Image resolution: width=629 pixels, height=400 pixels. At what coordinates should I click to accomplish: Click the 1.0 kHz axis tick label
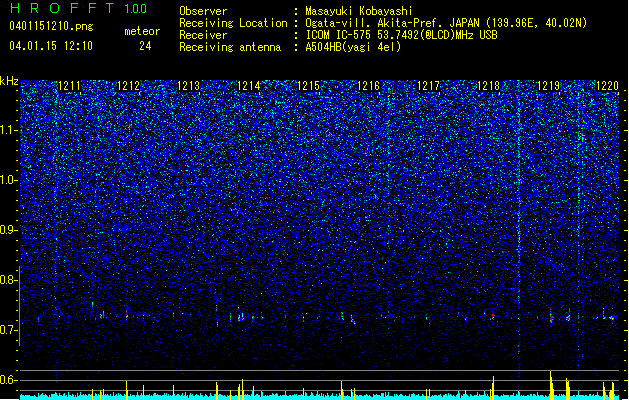9,180
